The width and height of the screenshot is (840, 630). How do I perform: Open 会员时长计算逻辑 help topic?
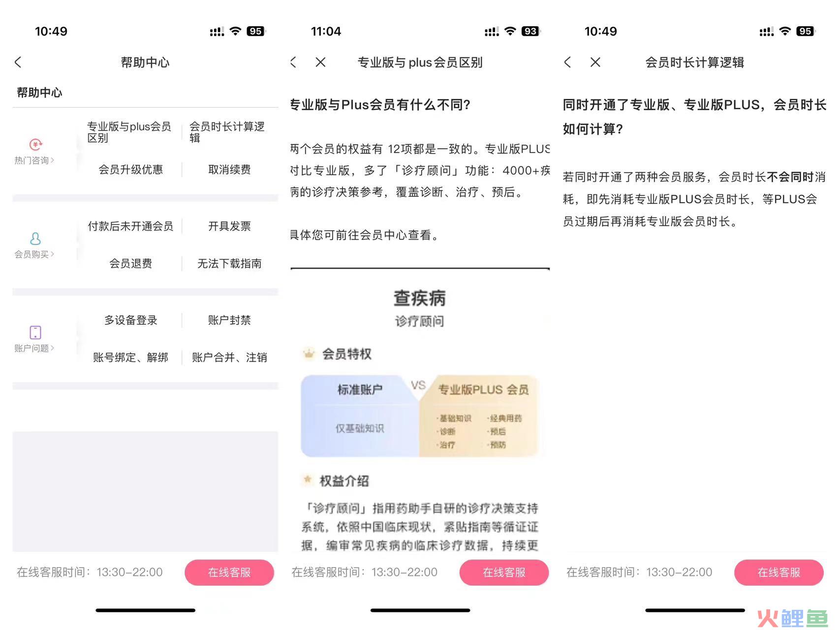(x=227, y=132)
